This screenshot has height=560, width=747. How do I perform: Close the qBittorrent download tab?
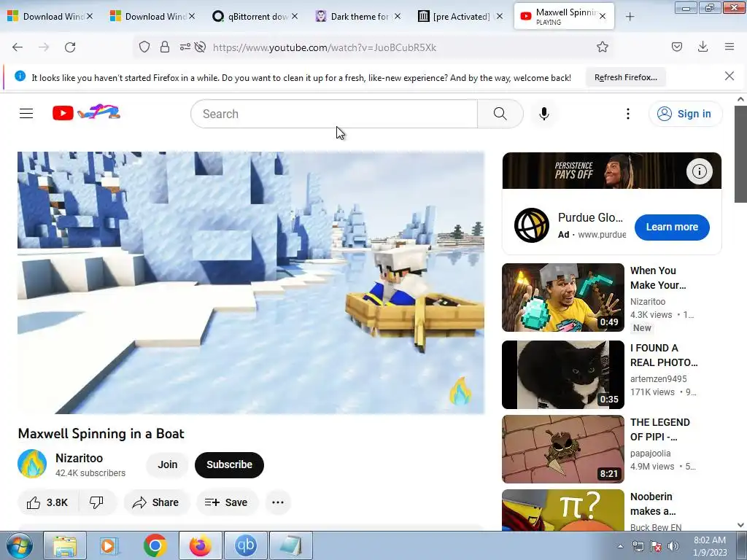[295, 16]
